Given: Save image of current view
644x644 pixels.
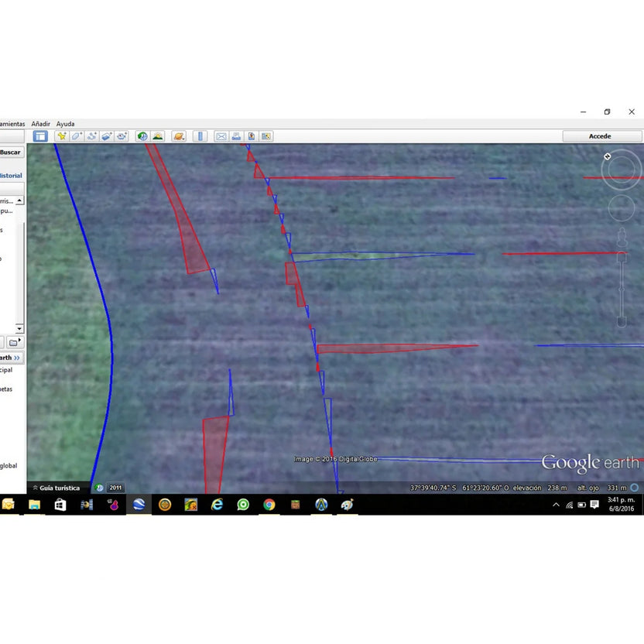Looking at the screenshot, I should tap(252, 136).
